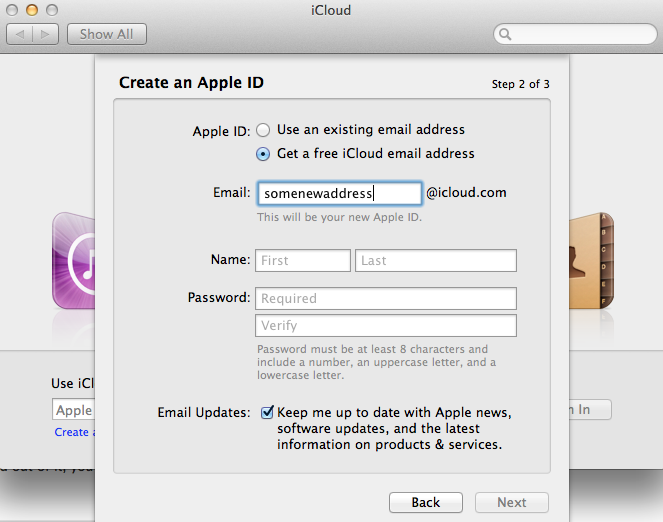Click the password requirements hint text
663x522 pixels.
point(376,362)
